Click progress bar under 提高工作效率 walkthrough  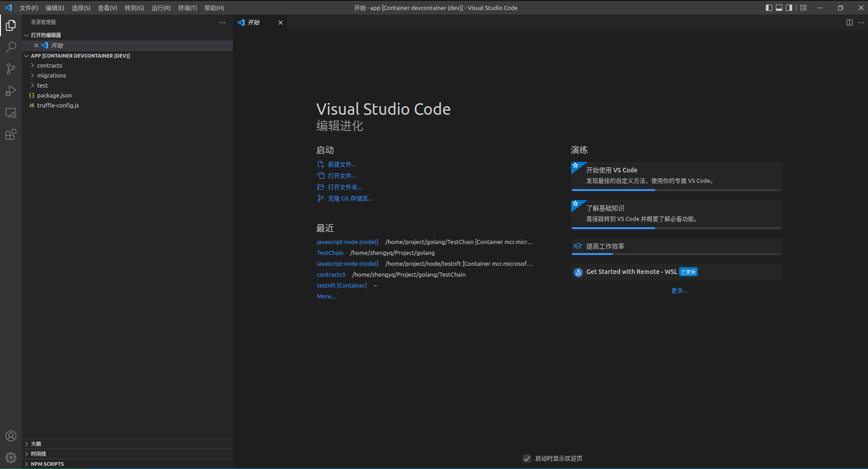pos(676,254)
